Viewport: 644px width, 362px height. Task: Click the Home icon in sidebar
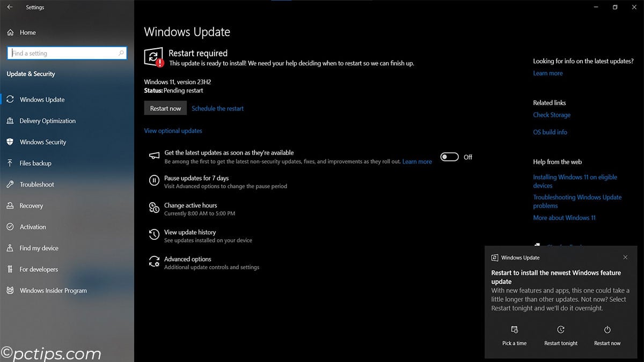(10, 33)
